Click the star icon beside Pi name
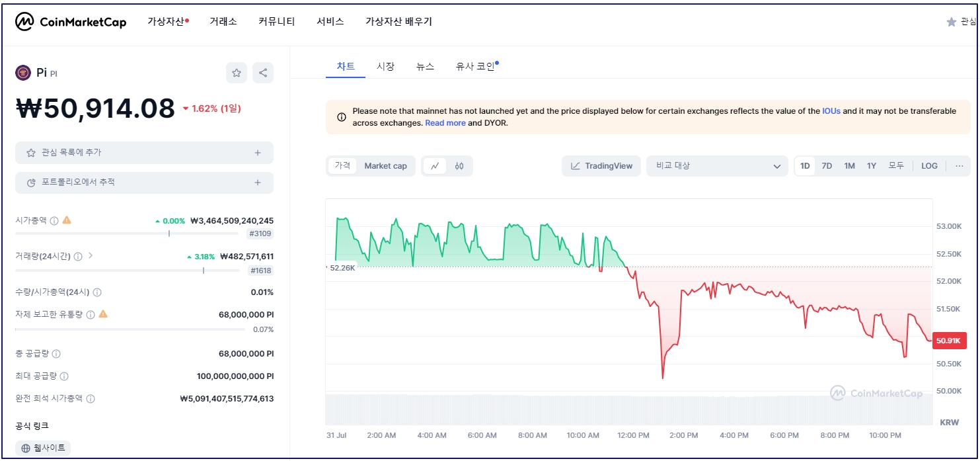980x461 pixels. pyautogui.click(x=237, y=73)
